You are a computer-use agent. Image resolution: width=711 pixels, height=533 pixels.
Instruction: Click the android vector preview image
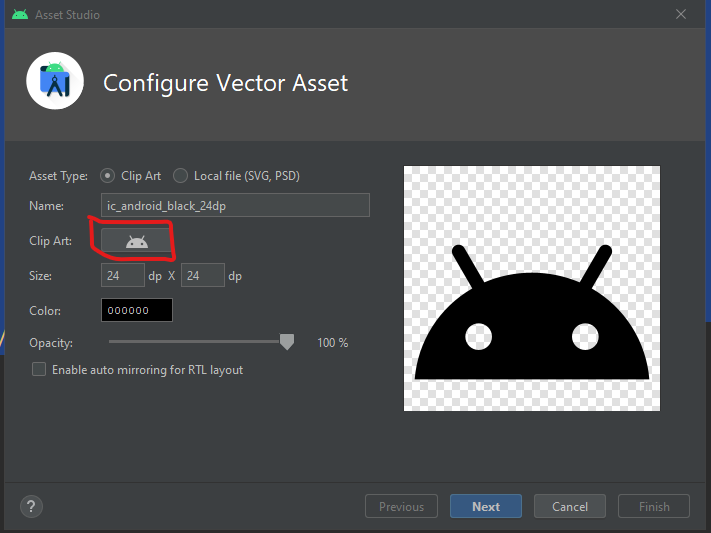pos(532,288)
